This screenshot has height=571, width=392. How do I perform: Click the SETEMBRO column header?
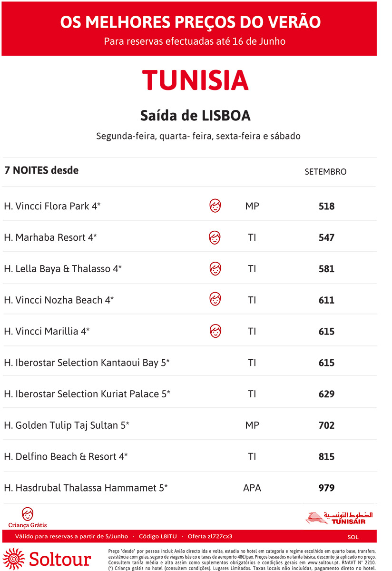pos(325,172)
